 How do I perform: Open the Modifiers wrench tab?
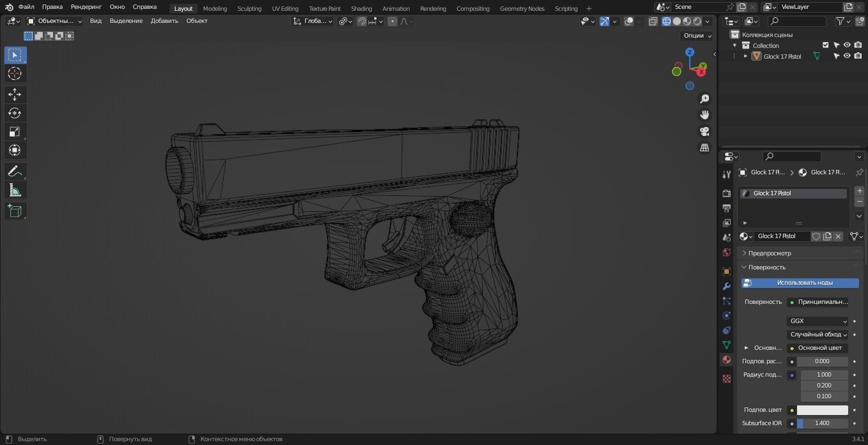[726, 286]
